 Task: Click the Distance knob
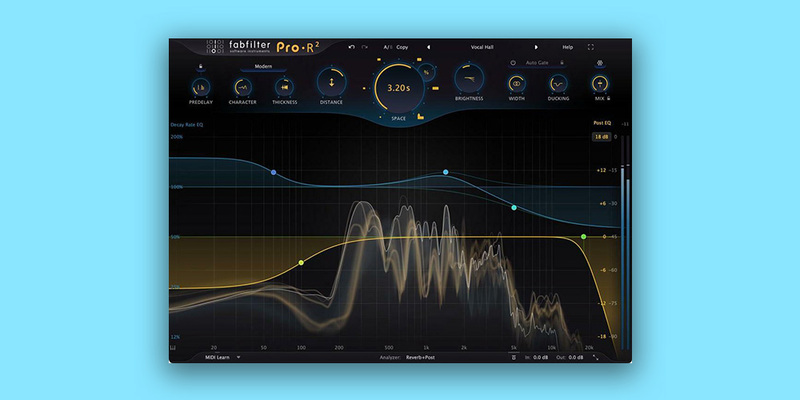tap(332, 82)
